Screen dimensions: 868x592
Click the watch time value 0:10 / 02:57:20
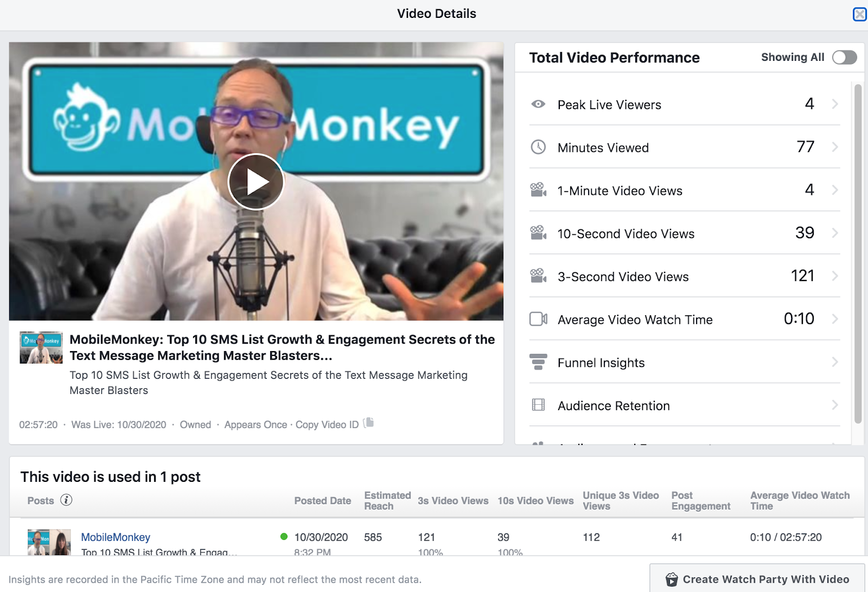[x=786, y=537]
